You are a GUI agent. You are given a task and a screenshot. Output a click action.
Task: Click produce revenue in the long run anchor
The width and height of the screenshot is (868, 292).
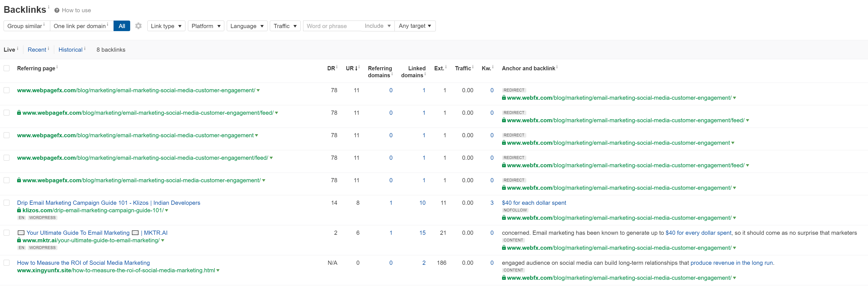[x=731, y=263]
